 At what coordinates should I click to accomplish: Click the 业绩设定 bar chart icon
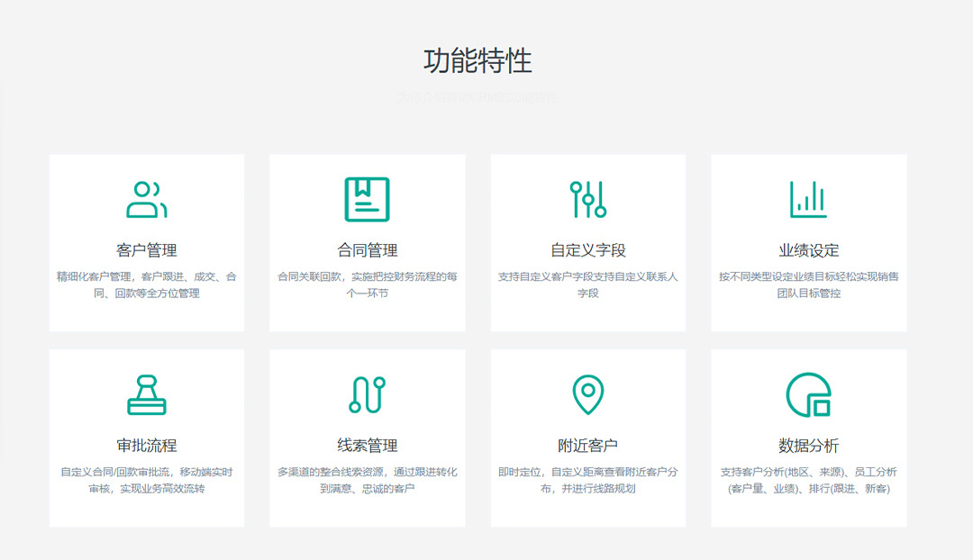pyautogui.click(x=808, y=199)
